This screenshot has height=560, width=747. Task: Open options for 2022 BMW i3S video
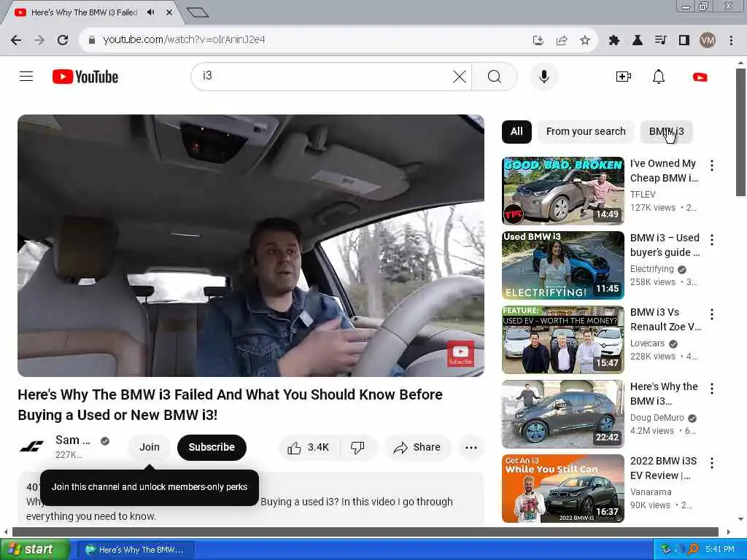click(712, 463)
